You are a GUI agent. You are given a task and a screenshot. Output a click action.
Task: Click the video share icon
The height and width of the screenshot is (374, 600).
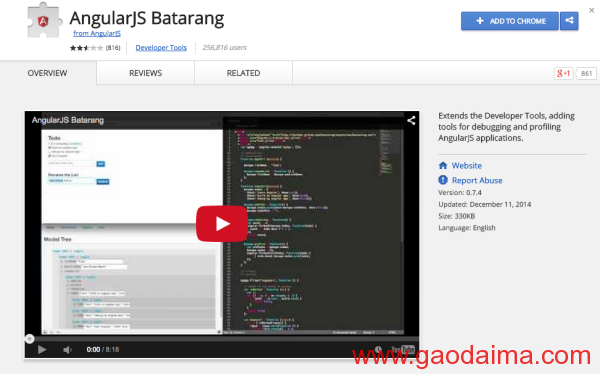411,121
